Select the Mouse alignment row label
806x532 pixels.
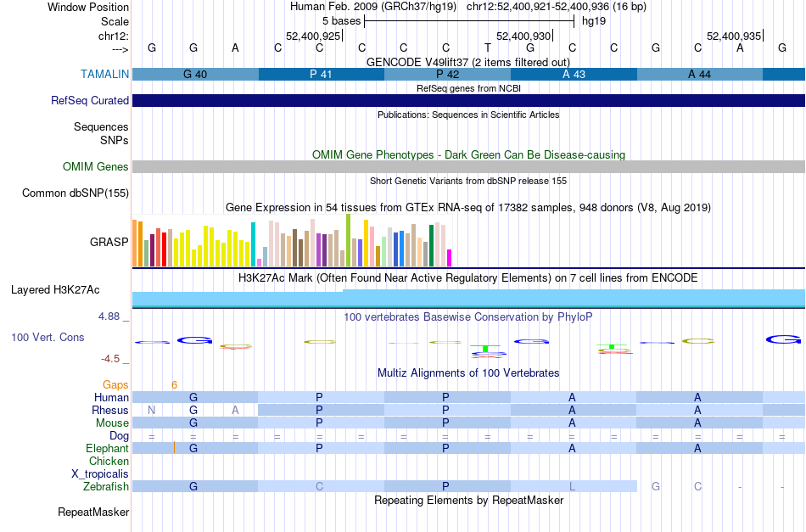pyautogui.click(x=112, y=423)
